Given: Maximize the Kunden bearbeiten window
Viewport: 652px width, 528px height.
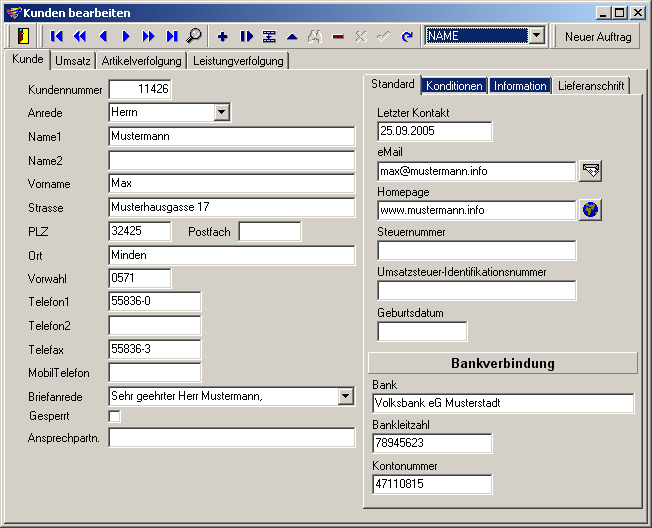Looking at the screenshot, I should [x=620, y=13].
